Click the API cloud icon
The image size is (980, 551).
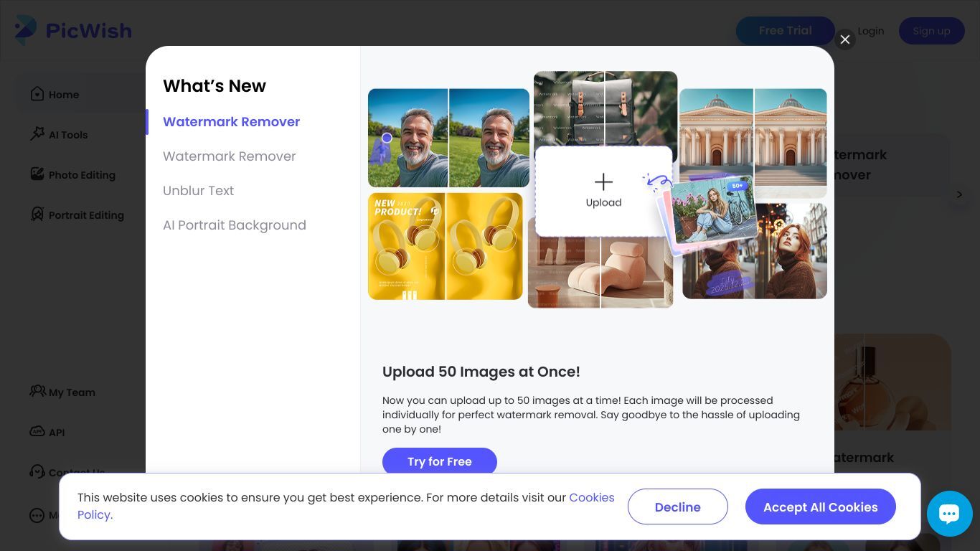click(37, 432)
